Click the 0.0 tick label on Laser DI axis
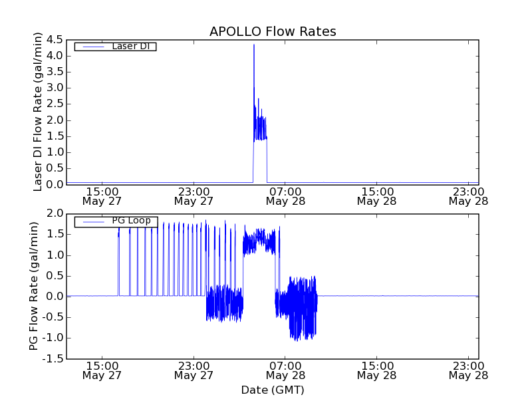 [x=55, y=185]
